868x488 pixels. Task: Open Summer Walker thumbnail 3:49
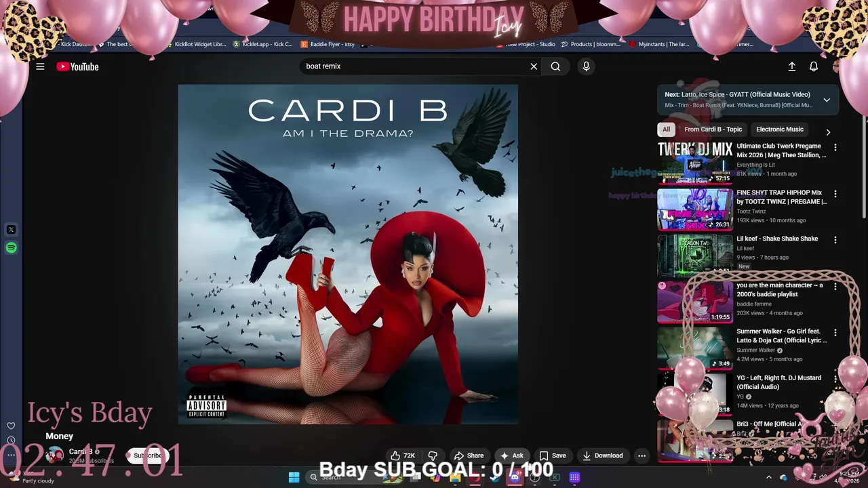695,348
